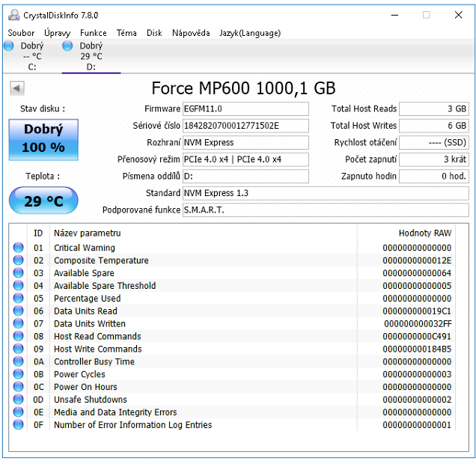Click status orb for Host Write Commands row
Image resolution: width=476 pixels, height=461 pixels.
click(x=18, y=349)
